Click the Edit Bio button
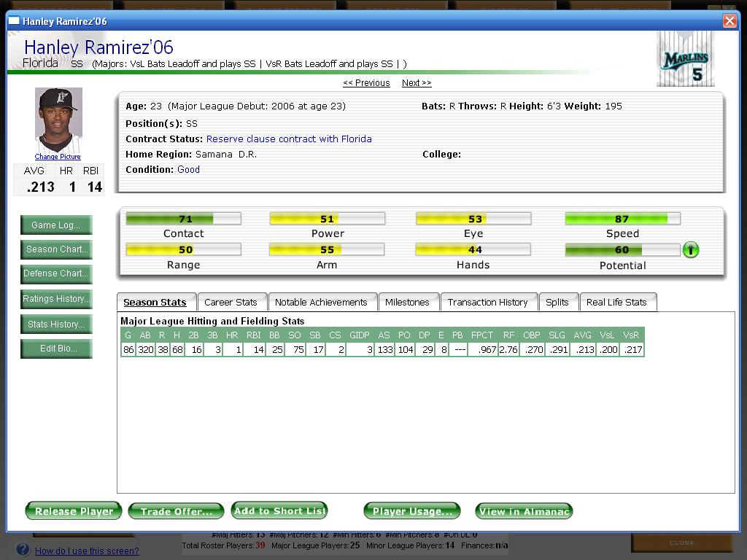747x560 pixels. pos(56,349)
